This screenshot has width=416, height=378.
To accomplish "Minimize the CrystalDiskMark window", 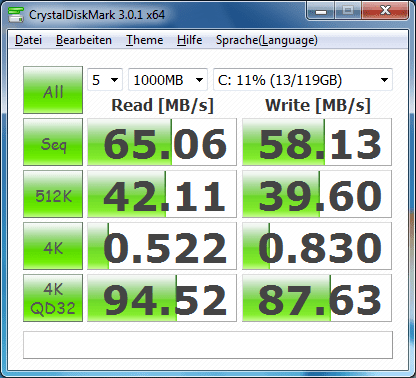I will tap(321, 11).
